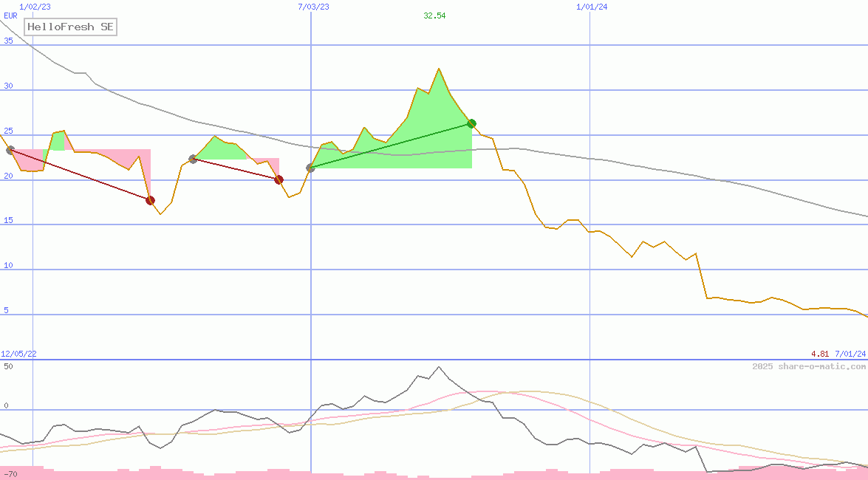Click the 32.54 peak price label
868x480 pixels.
click(434, 16)
